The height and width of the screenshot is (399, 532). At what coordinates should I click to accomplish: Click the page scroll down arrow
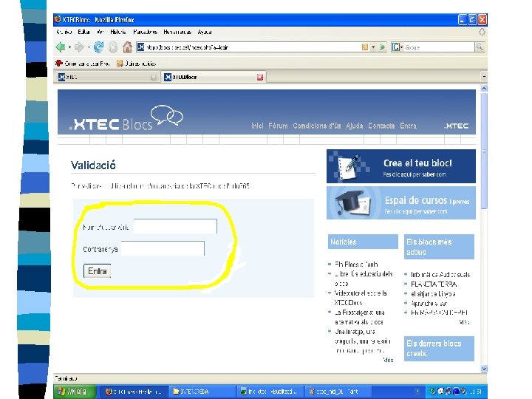(x=484, y=369)
